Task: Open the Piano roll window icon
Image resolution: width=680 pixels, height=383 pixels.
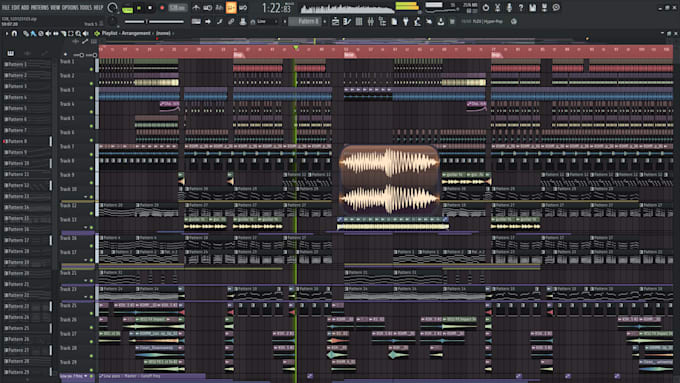Action: tap(347, 21)
